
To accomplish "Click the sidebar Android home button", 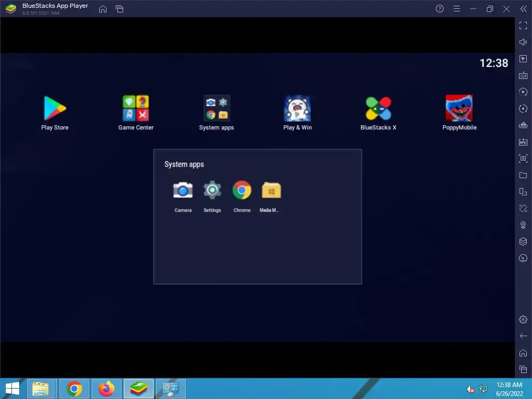I will click(x=523, y=353).
